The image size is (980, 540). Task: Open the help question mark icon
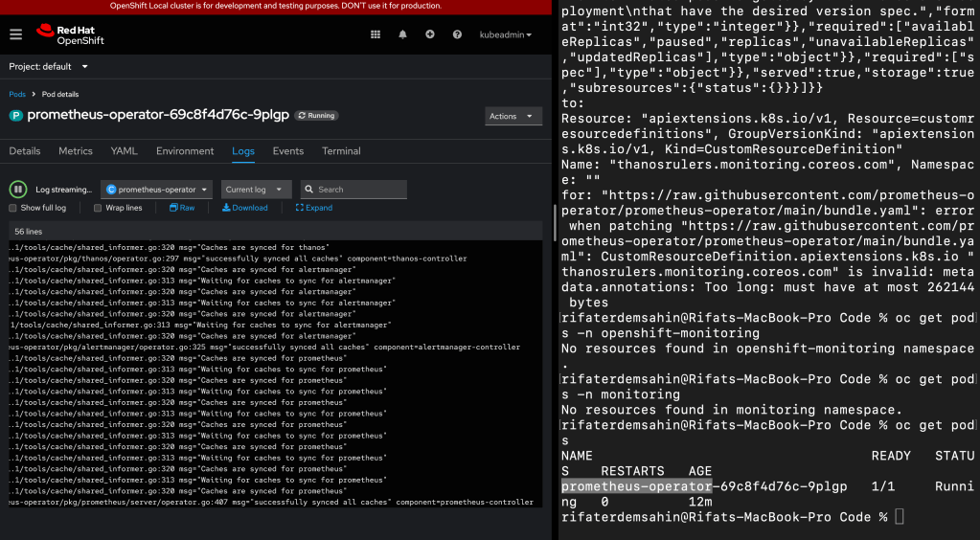coord(458,34)
